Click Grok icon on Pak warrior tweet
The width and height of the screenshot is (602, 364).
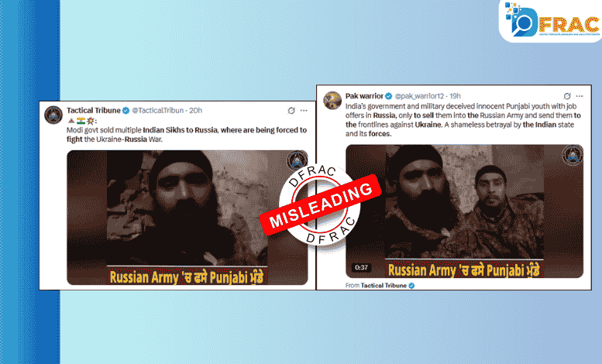(567, 96)
